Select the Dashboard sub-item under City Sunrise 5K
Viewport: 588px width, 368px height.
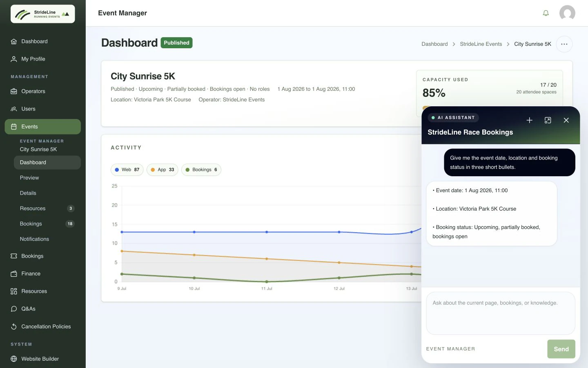pos(47,162)
